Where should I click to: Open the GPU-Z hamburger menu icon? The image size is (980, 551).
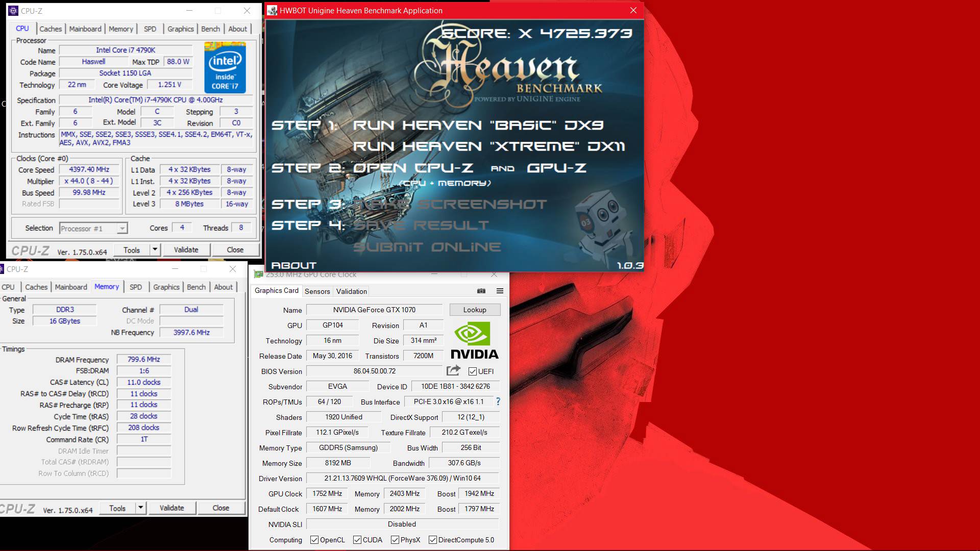click(x=500, y=291)
